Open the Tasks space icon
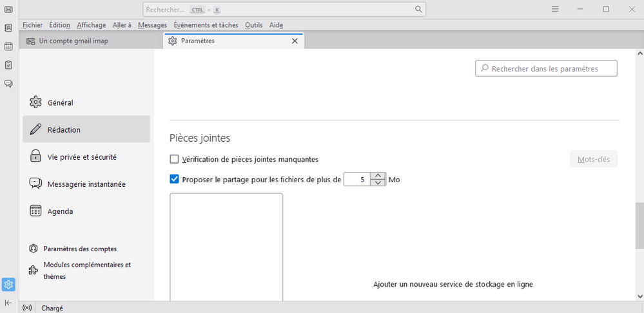 [8, 65]
